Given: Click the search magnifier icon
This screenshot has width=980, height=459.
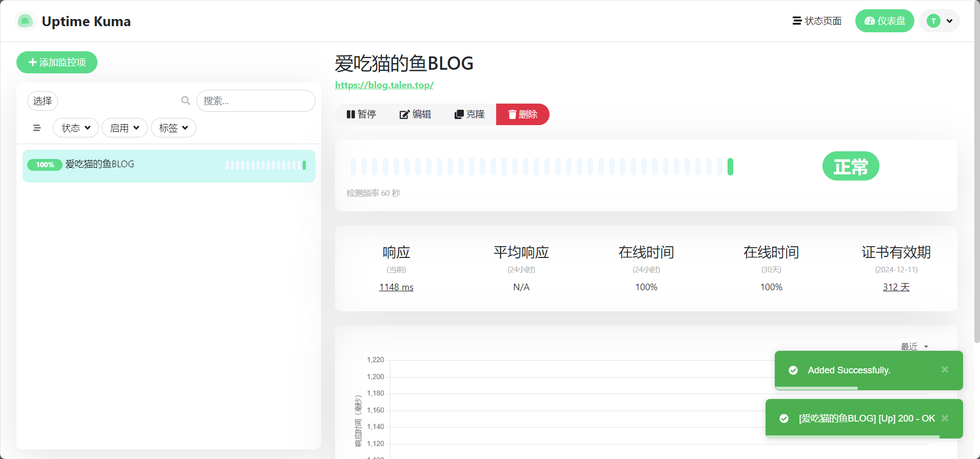Looking at the screenshot, I should 185,101.
